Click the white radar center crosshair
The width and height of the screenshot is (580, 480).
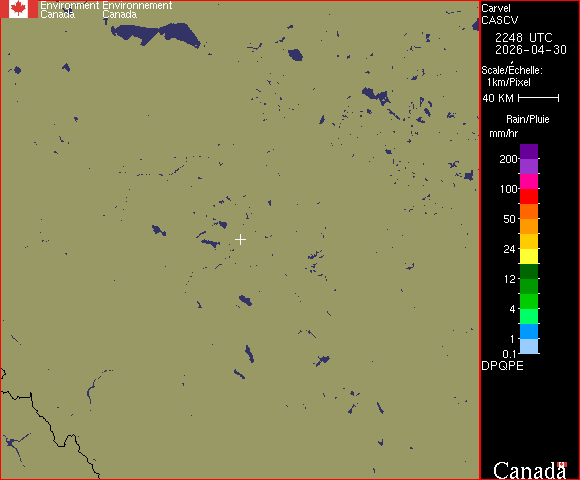pyautogui.click(x=240, y=240)
